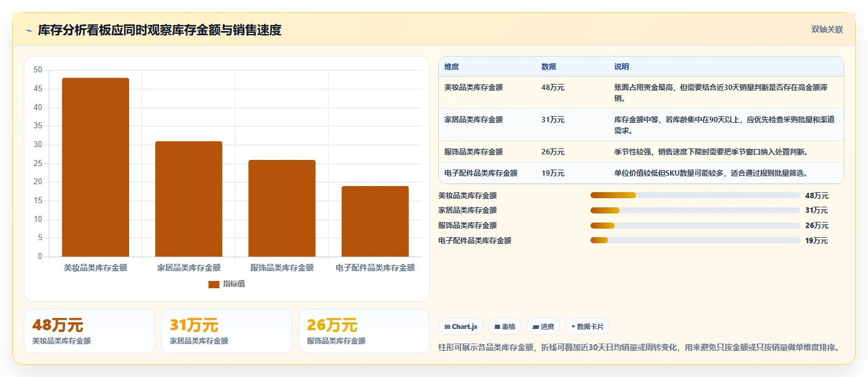Click the 服饰品类库存金额 progress bar
The width and height of the screenshot is (868, 377).
pyautogui.click(x=695, y=226)
